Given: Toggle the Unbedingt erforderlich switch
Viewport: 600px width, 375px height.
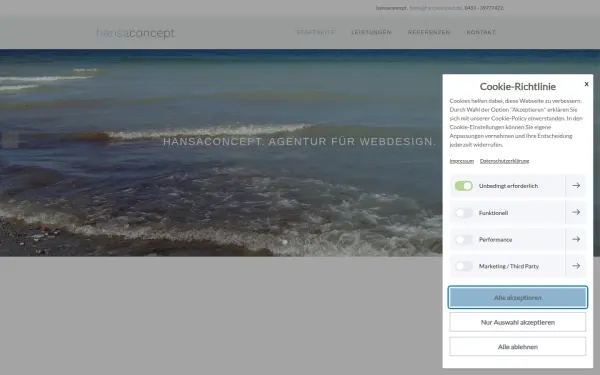Looking at the screenshot, I should [x=463, y=186].
